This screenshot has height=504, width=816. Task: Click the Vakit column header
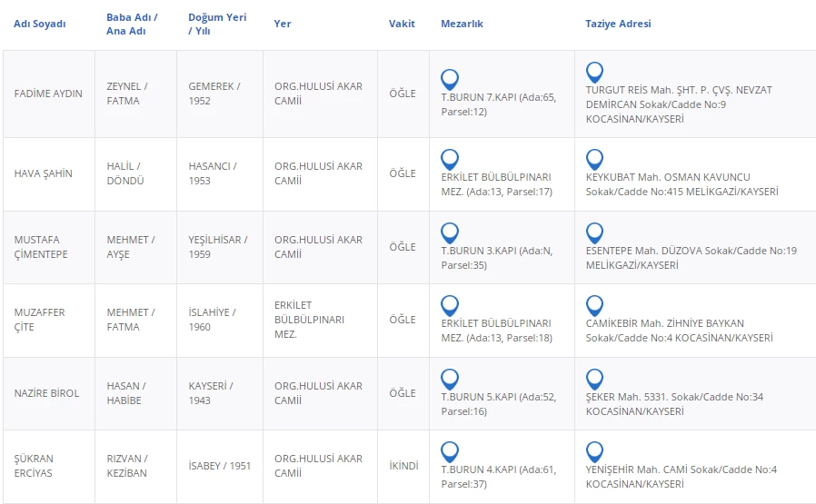coord(402,25)
